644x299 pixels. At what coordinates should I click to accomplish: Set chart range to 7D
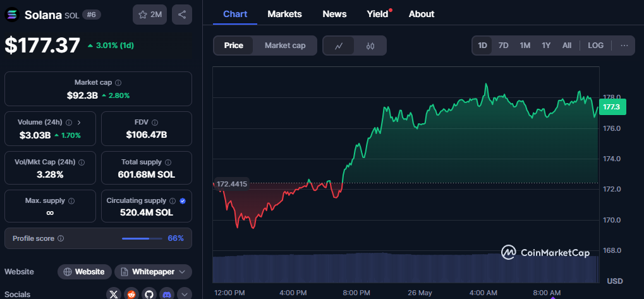(504, 46)
